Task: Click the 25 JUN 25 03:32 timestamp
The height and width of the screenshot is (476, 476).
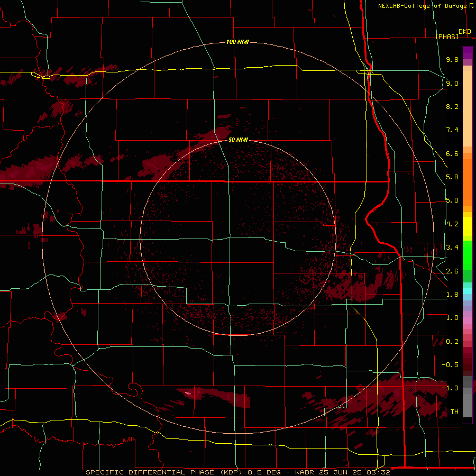Action: pos(354,472)
